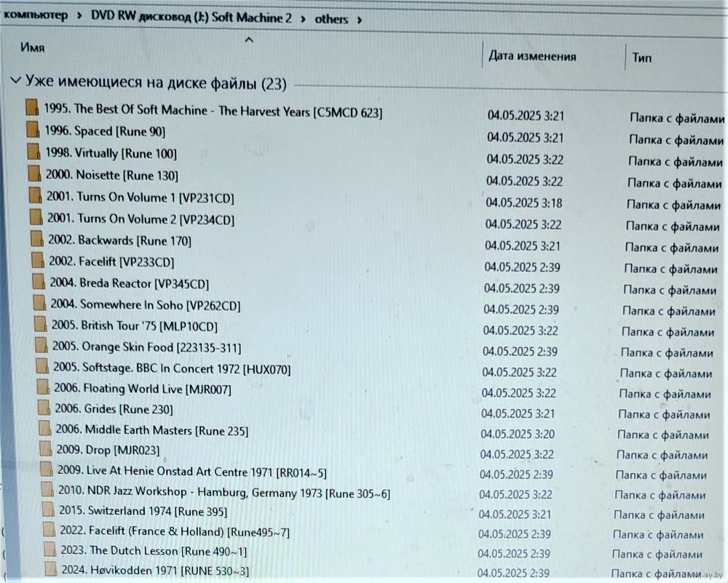728x583 pixels.
Task: Select '2001. Turns On Volume 1 [VP231CD]' name
Action: (x=141, y=197)
